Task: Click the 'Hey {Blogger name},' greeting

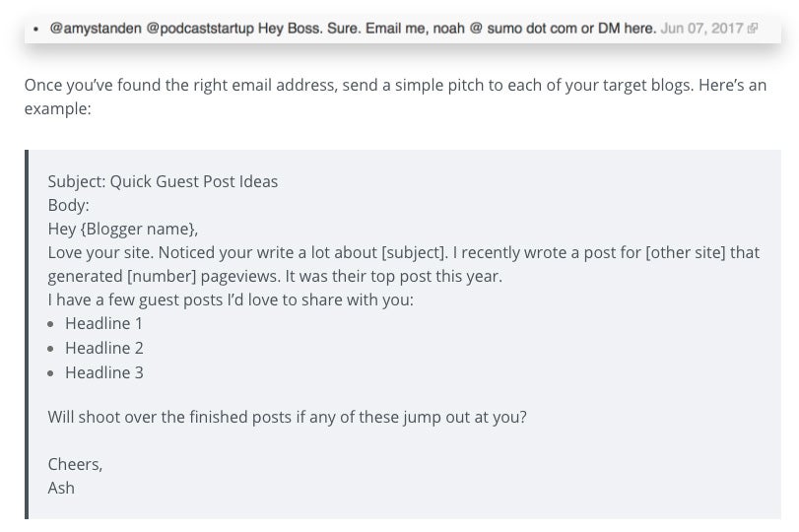Action: point(123,229)
